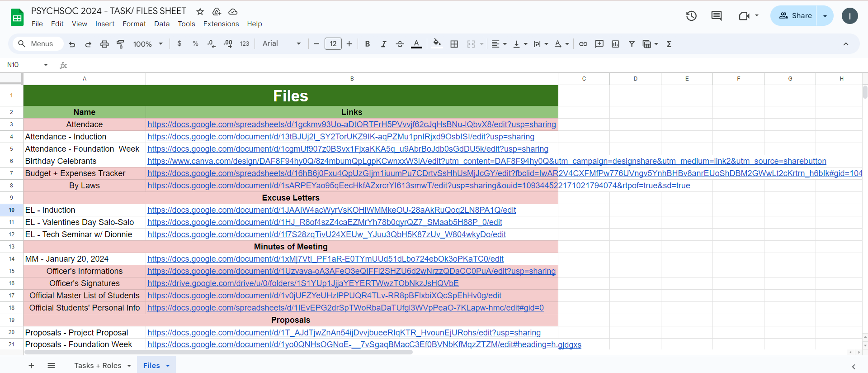Decrease decimal places

click(x=211, y=44)
